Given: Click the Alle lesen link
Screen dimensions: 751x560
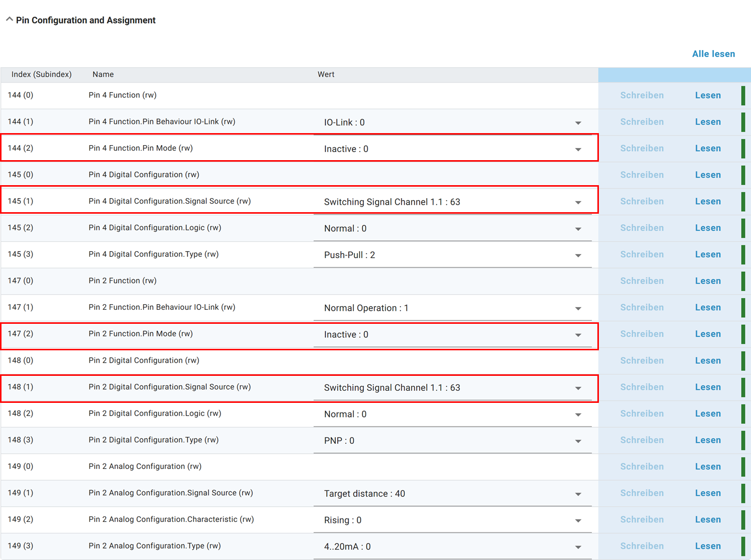Looking at the screenshot, I should (713, 54).
